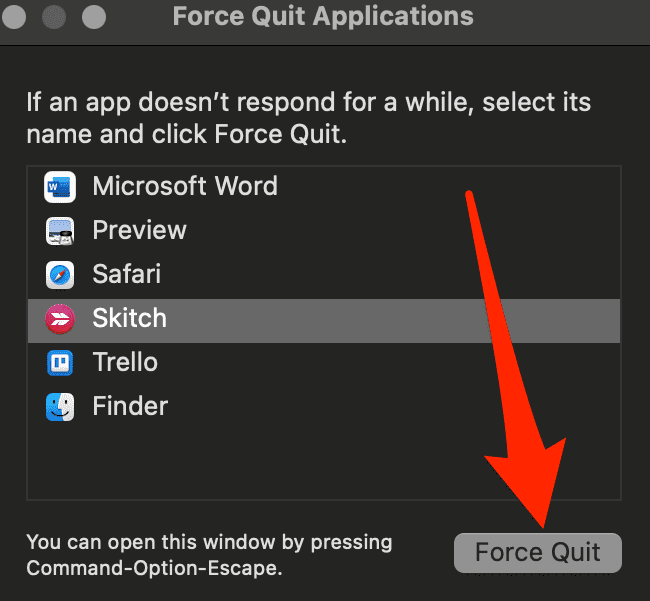Screen dimensions: 650x601
Task: Click the Command-Option-Escape hint text
Action: [155, 570]
